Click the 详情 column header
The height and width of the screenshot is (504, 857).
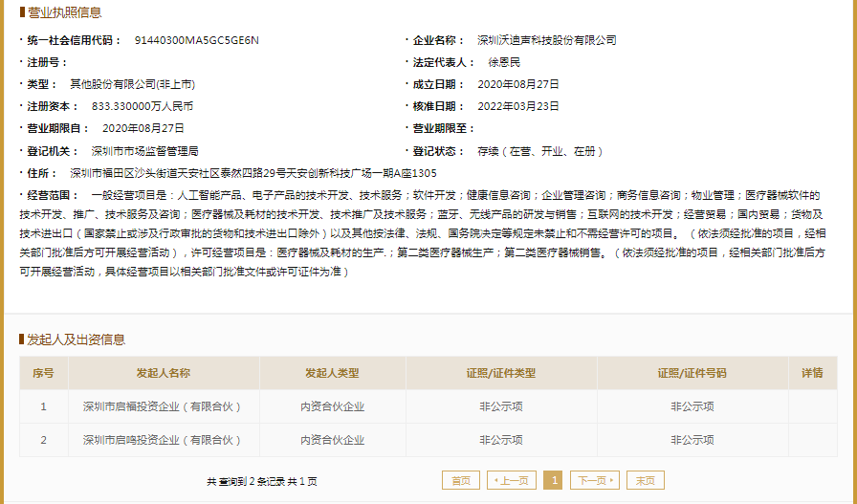click(x=812, y=373)
